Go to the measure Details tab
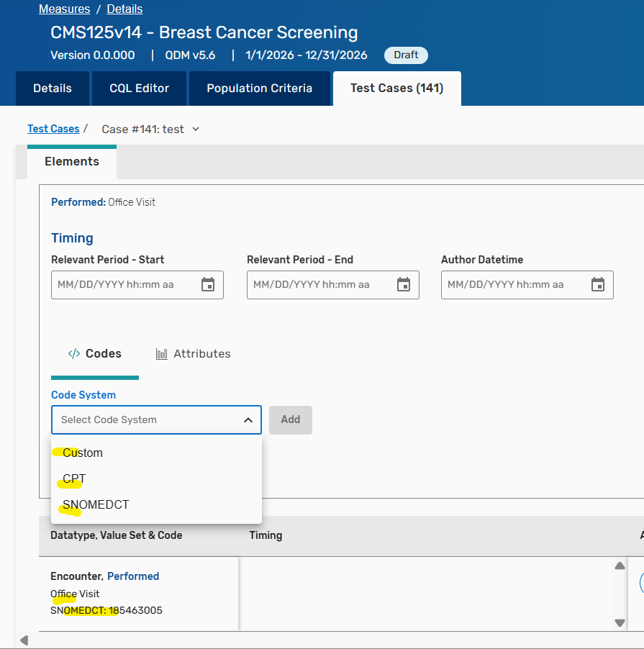Image resolution: width=644 pixels, height=649 pixels. [x=53, y=88]
